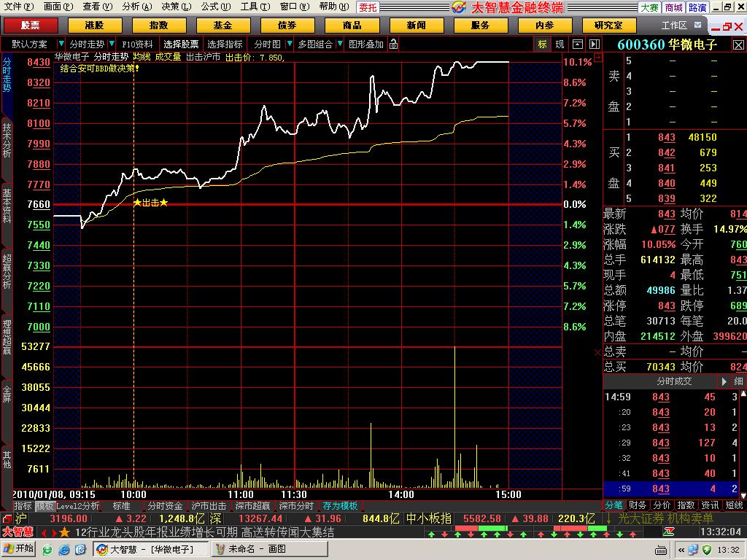Click the ★出击★ marker on the chart
Screen dimensions: 747x560
pyautogui.click(x=150, y=203)
